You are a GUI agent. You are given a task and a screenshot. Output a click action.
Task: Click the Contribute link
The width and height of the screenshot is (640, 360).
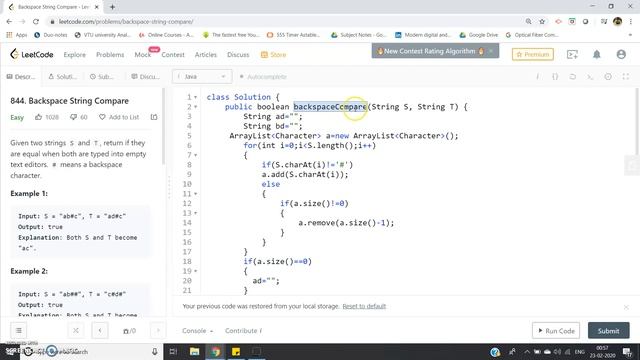pyautogui.click(x=243, y=331)
